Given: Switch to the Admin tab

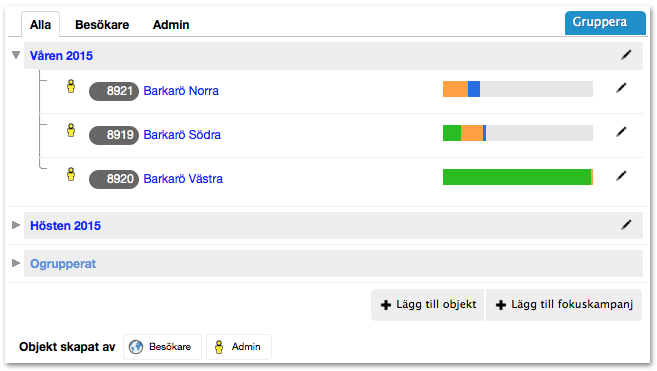Looking at the screenshot, I should pyautogui.click(x=171, y=25).
